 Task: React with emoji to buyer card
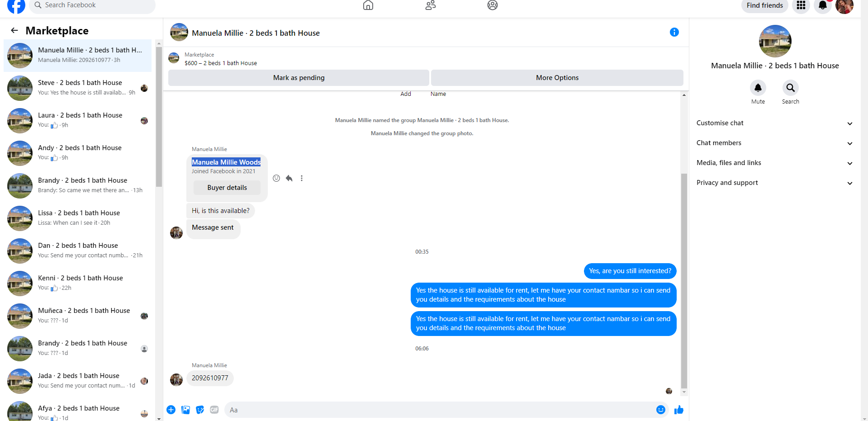click(276, 178)
